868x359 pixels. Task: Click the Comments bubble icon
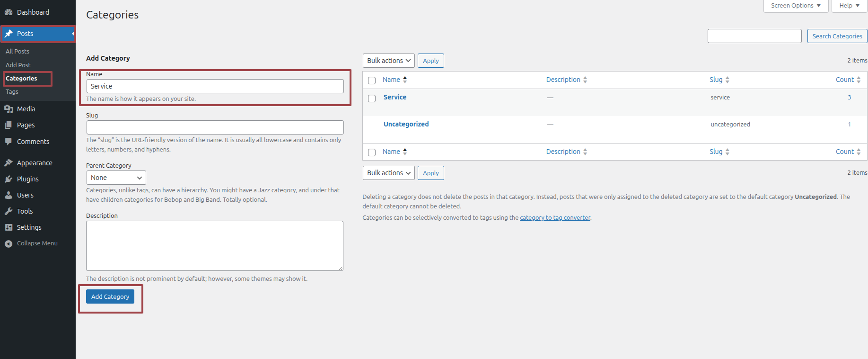coord(9,142)
